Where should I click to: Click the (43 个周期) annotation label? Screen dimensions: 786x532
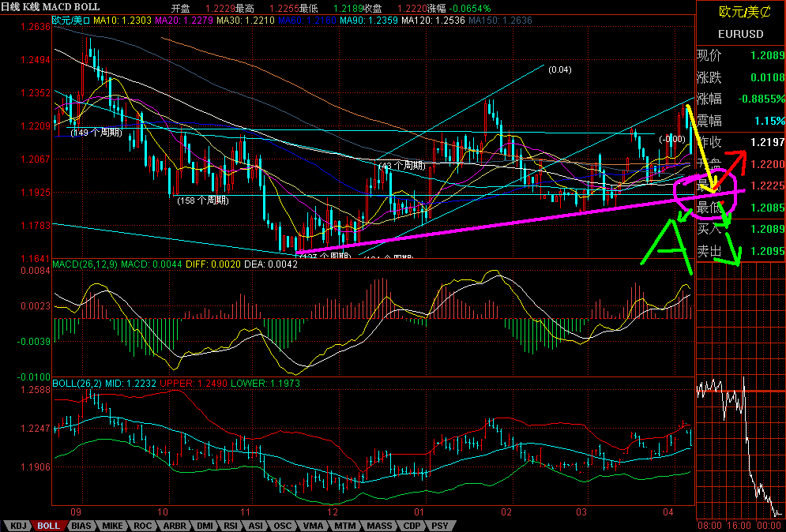(401, 165)
